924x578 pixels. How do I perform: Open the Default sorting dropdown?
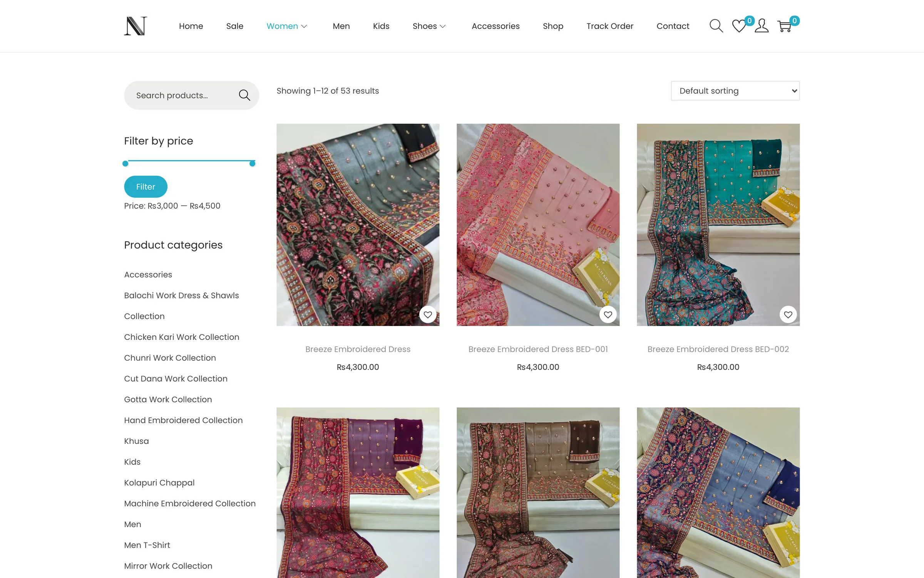click(x=735, y=91)
